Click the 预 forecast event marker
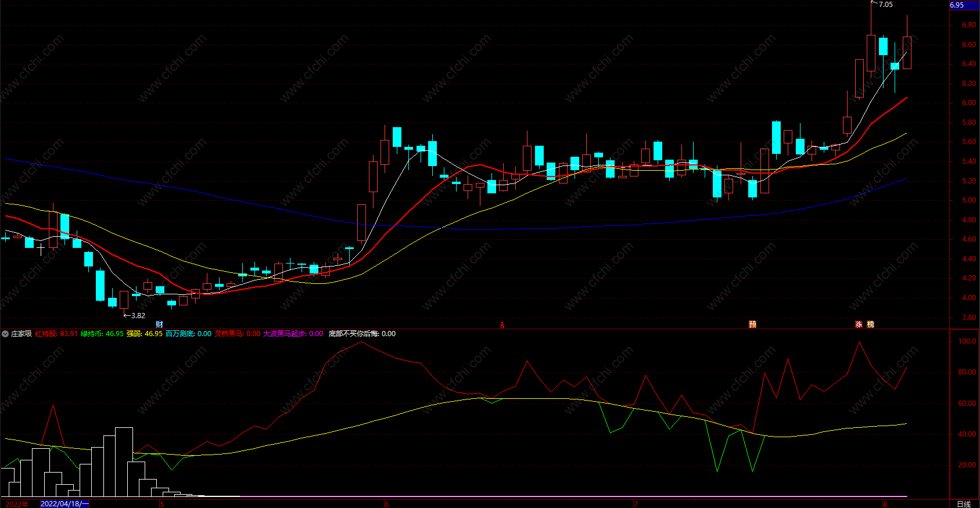 (752, 325)
